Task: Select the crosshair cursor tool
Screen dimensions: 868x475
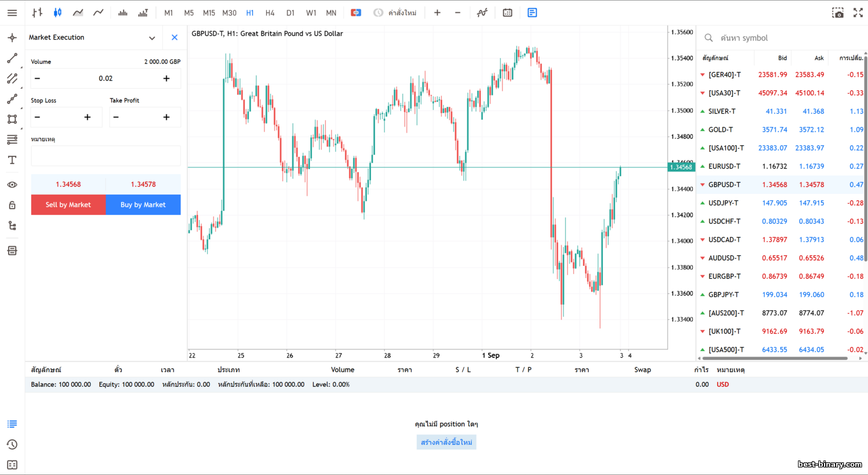Action: click(12, 38)
